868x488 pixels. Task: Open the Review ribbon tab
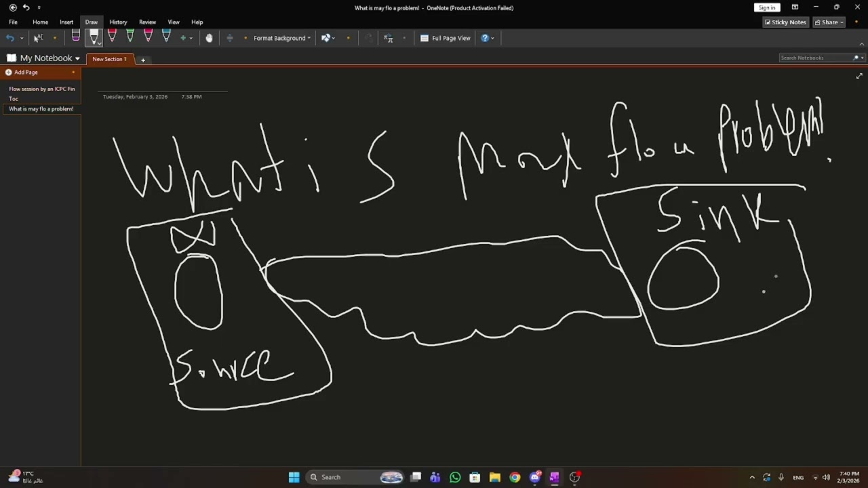147,22
